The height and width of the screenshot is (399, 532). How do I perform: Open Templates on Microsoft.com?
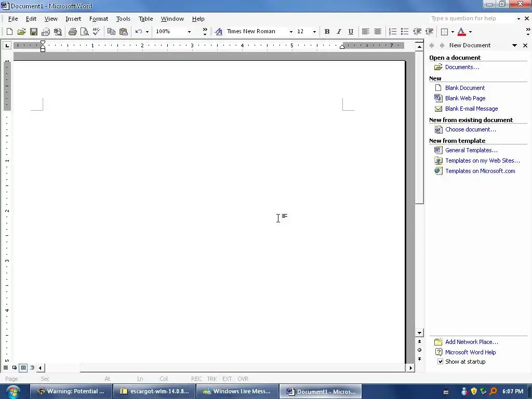(x=480, y=171)
